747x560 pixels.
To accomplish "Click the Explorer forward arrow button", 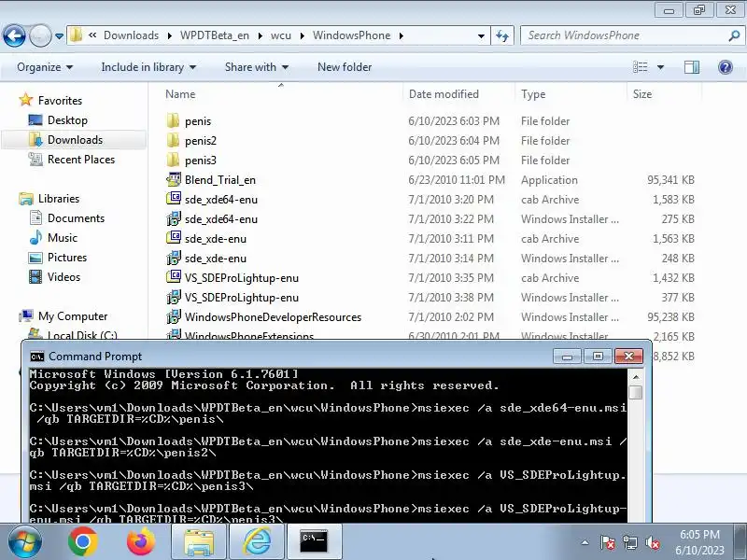I will pyautogui.click(x=40, y=35).
